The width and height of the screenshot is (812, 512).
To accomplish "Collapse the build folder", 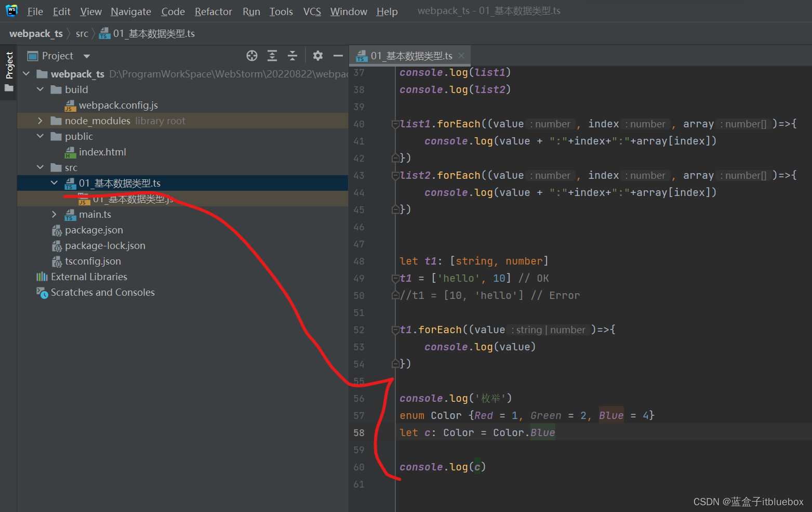I will coord(41,89).
